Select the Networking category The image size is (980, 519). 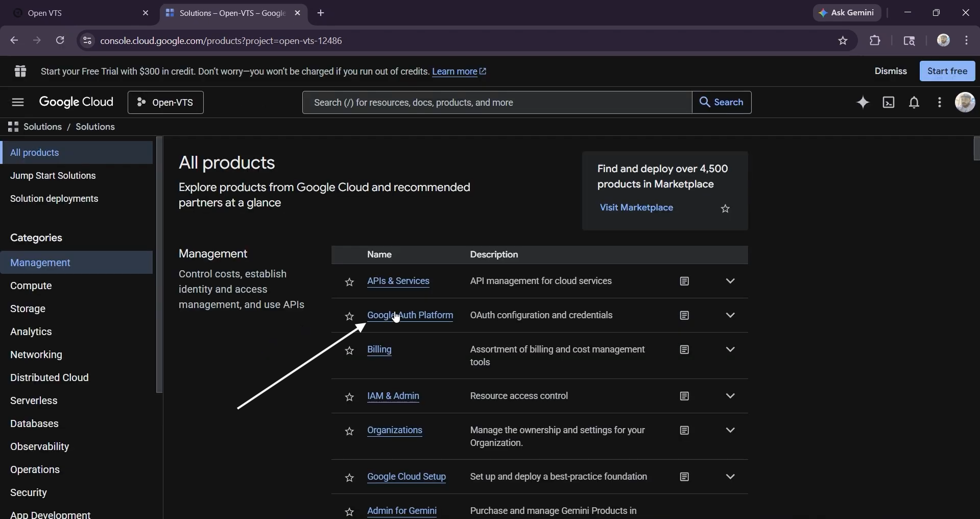pyautogui.click(x=77, y=355)
